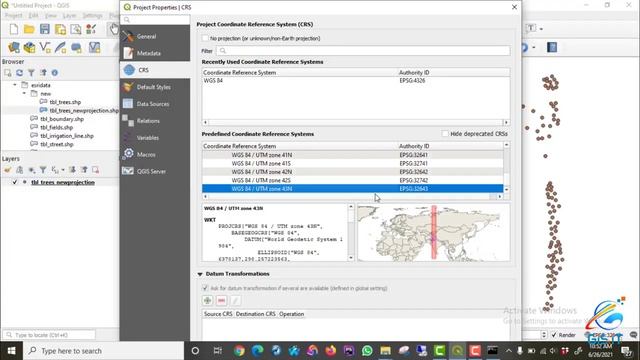The image size is (640, 360).
Task: Collapse the new folder in Browser tree
Action: pos(24,94)
